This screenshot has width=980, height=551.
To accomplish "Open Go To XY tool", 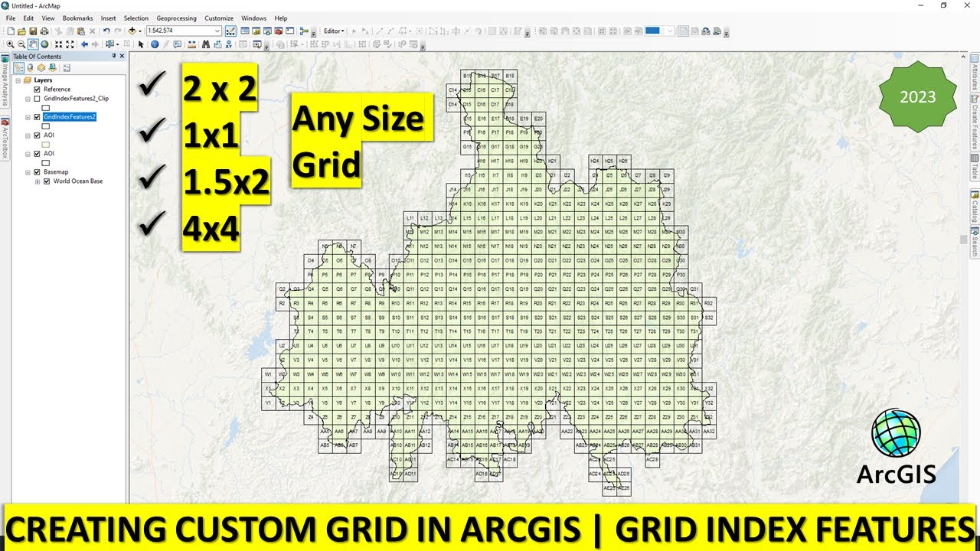I will [x=229, y=44].
